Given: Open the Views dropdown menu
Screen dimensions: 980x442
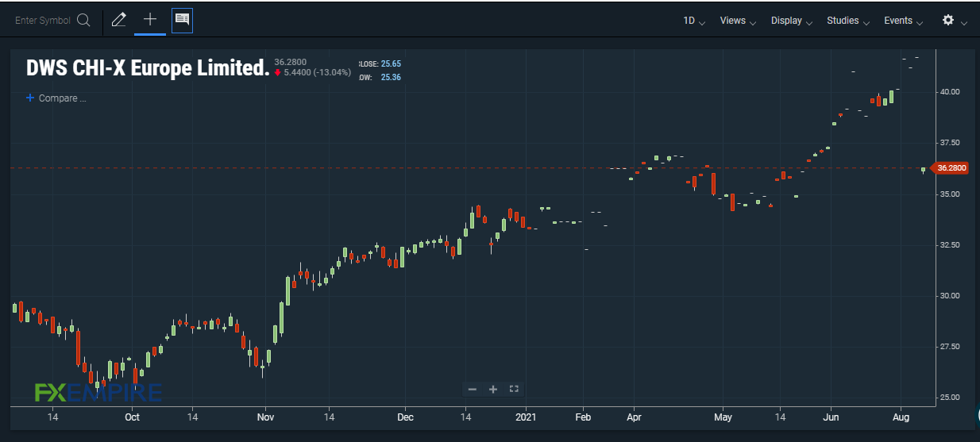Looking at the screenshot, I should 738,21.
